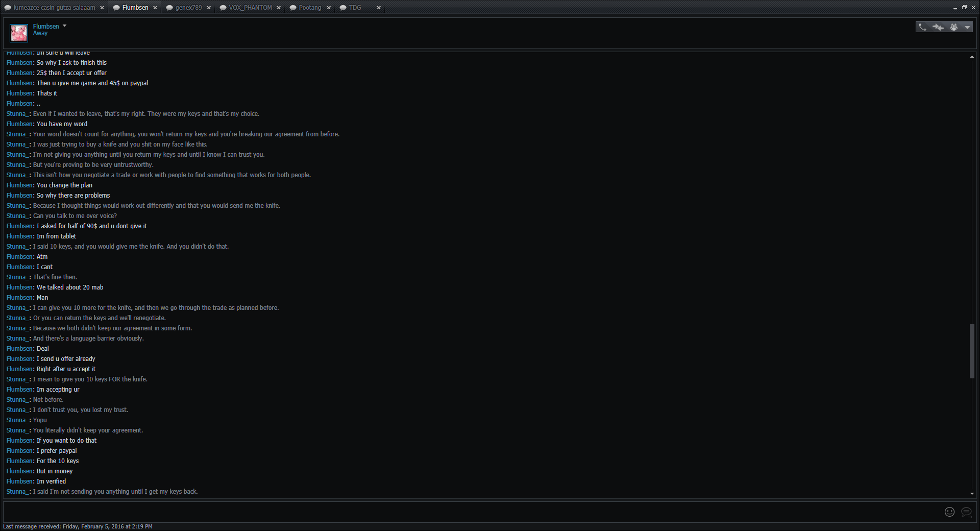Close the genex789 chat tab
This screenshot has width=980, height=531.
(x=209, y=8)
